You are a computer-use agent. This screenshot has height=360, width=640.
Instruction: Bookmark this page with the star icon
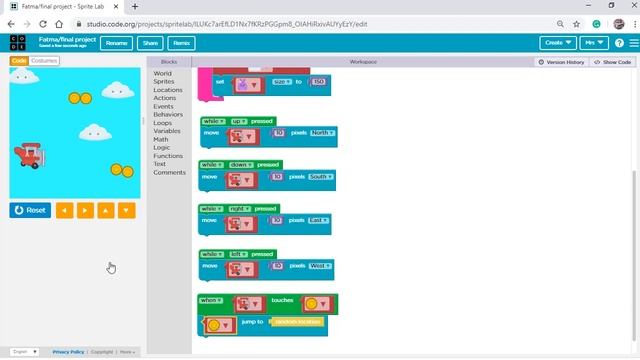pos(576,24)
